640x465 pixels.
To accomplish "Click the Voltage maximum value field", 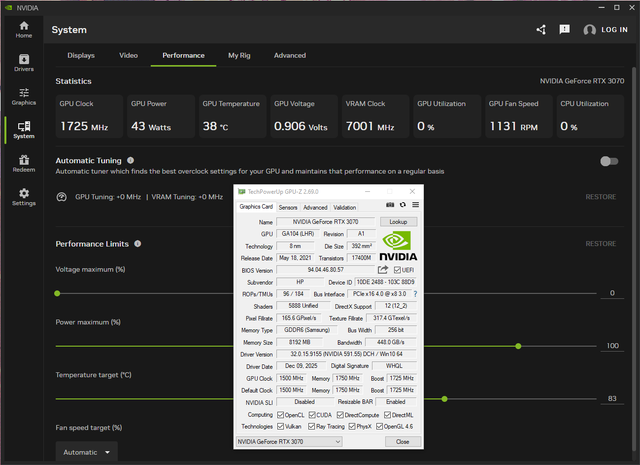I will point(612,293).
